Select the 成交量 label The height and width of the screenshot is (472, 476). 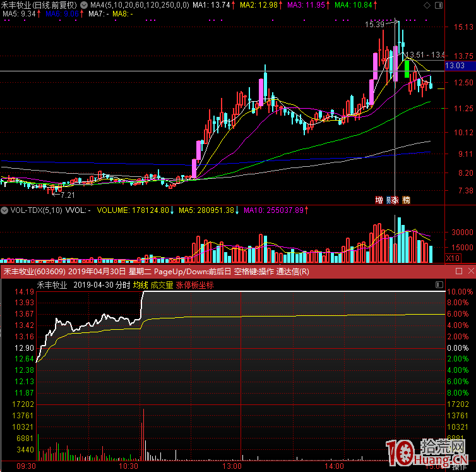162,285
